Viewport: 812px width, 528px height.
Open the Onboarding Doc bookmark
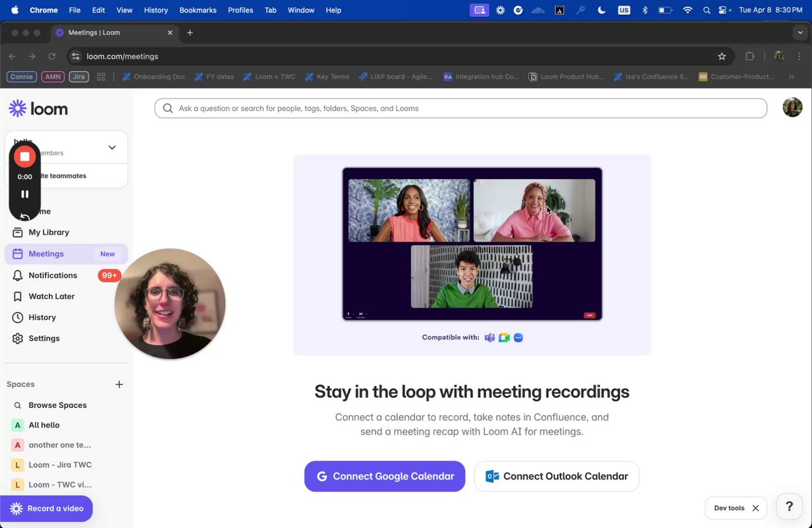click(x=154, y=77)
